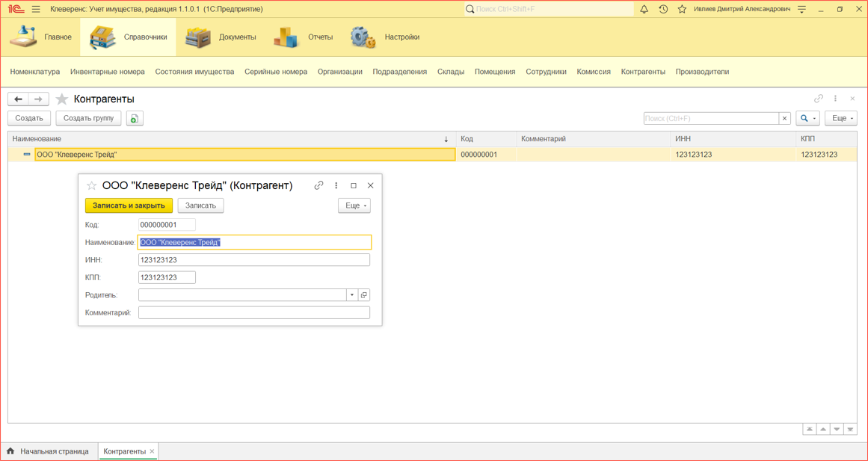
Task: Click the Записать button
Action: [200, 205]
